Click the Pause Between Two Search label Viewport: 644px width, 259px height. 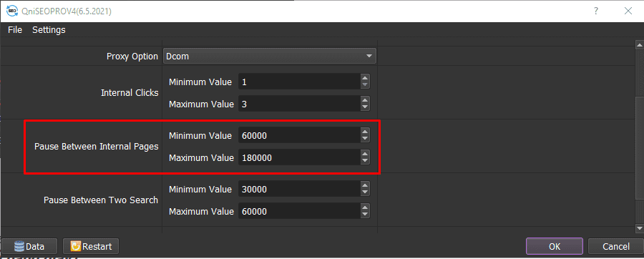pyautogui.click(x=101, y=200)
